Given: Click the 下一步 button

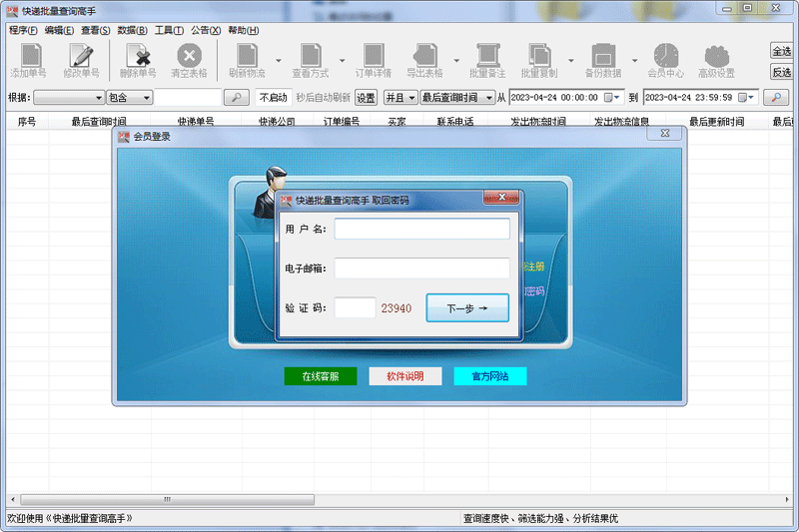Looking at the screenshot, I should pos(467,308).
